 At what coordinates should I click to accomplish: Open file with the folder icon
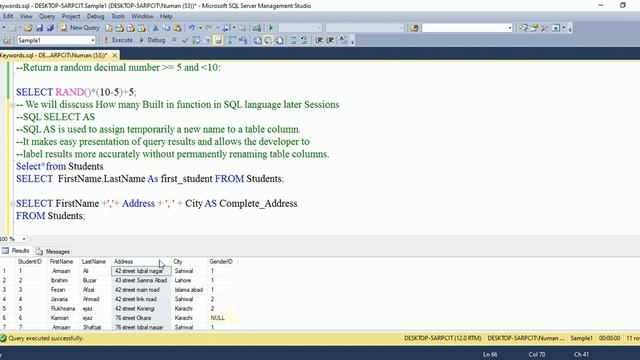28,28
